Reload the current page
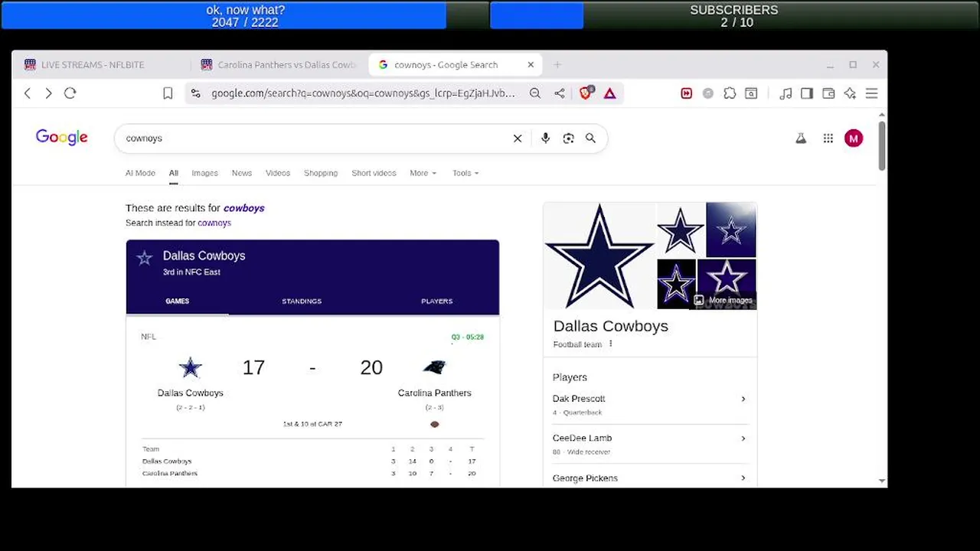The width and height of the screenshot is (980, 551). (70, 93)
